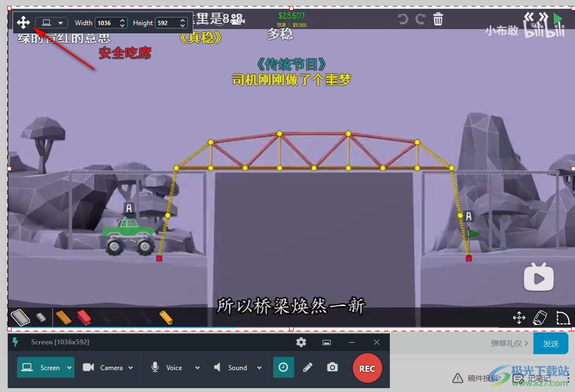Switch the recorder to compact view
This screenshot has width=575, height=392.
coord(327,343)
